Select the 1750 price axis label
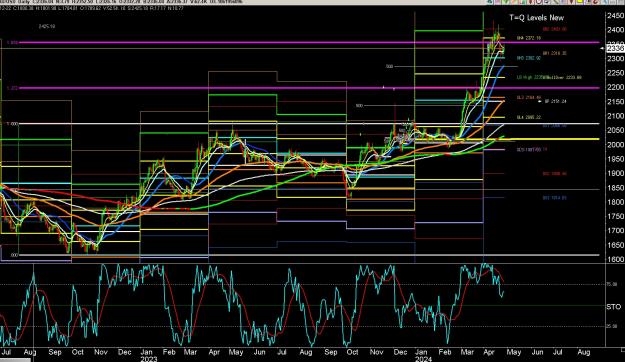 615,216
